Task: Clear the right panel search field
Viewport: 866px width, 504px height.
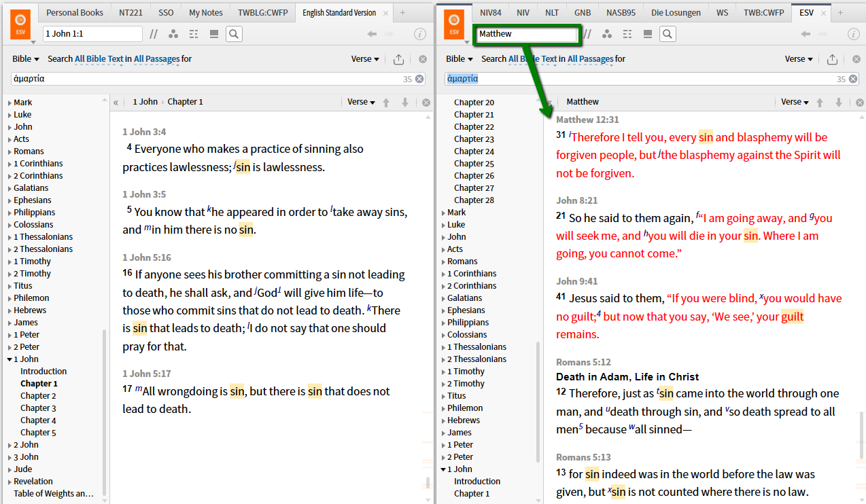Action: (x=853, y=79)
